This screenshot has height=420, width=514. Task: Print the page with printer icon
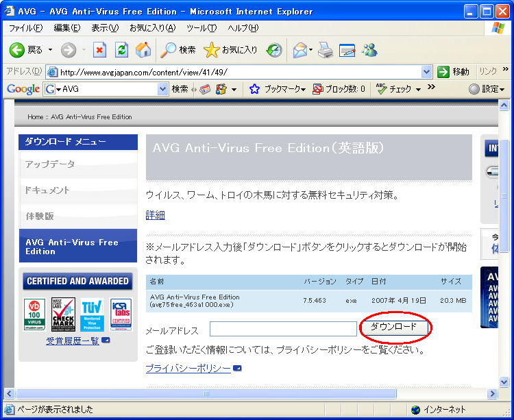click(x=326, y=50)
